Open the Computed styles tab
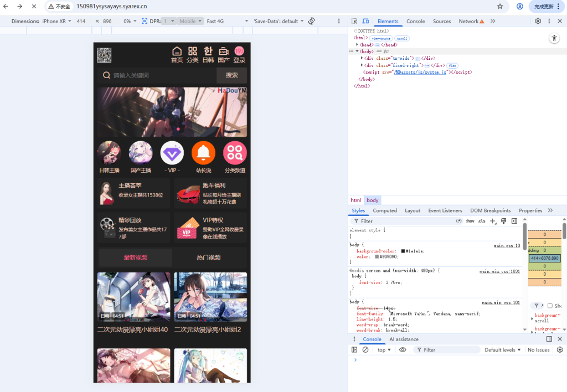Viewport: 567px width, 392px height. pyautogui.click(x=385, y=210)
